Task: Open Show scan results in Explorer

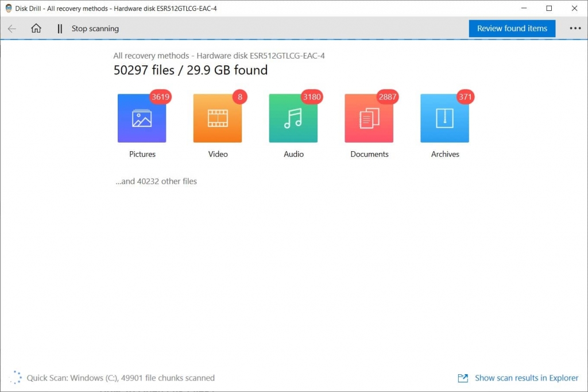Action: click(x=527, y=378)
